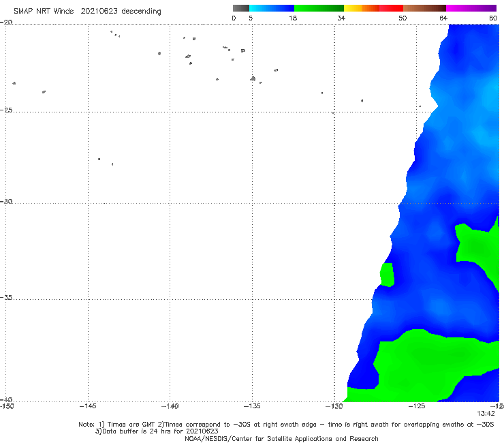Click the '-125' longitude axis label
504x443 pixels.
coord(417,406)
